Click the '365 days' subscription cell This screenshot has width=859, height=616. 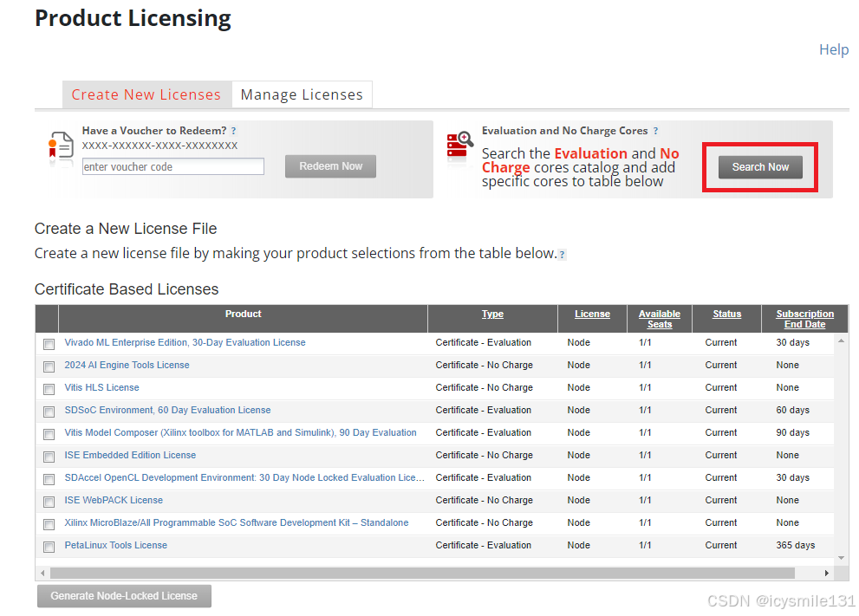tap(795, 545)
